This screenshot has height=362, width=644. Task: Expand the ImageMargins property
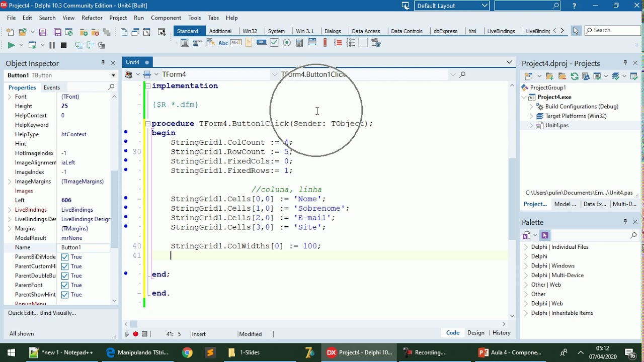[x=10, y=182]
